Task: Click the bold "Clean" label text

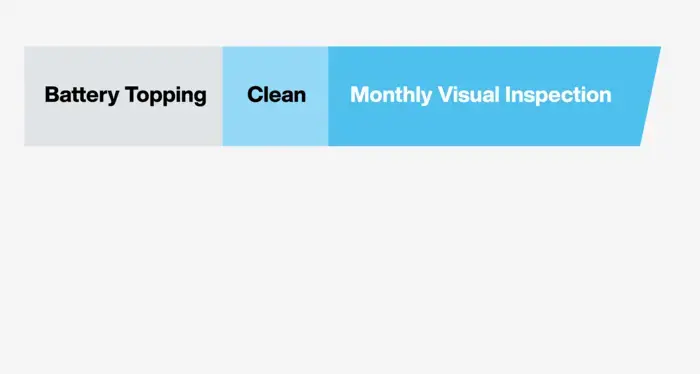Action: coord(276,95)
